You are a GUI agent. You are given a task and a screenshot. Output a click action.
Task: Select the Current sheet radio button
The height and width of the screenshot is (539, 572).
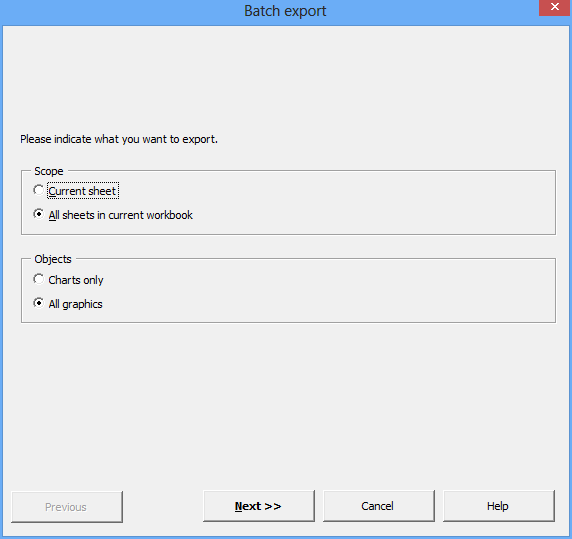pyautogui.click(x=38, y=190)
